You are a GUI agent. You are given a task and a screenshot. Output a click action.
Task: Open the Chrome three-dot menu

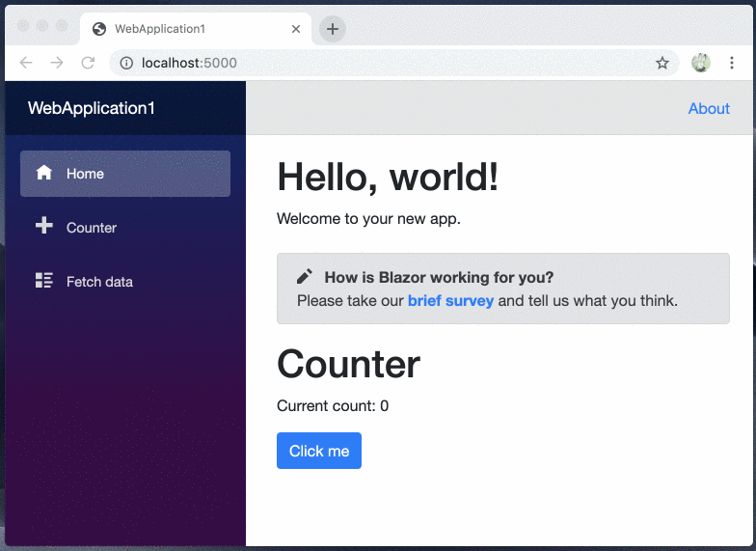pyautogui.click(x=731, y=63)
